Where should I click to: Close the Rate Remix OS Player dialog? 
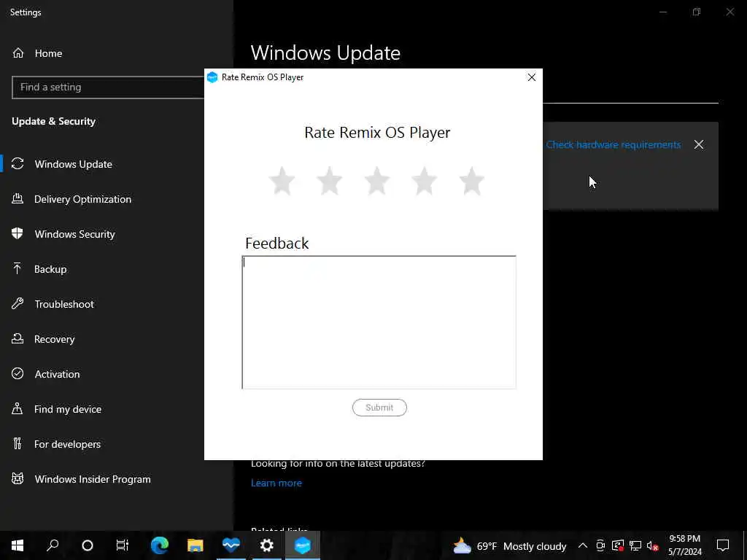coord(532,77)
